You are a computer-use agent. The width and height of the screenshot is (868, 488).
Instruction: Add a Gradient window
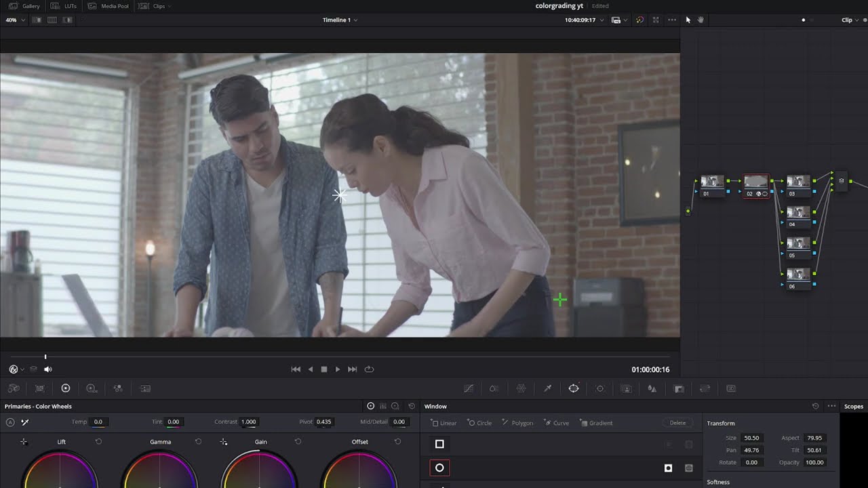(x=596, y=423)
